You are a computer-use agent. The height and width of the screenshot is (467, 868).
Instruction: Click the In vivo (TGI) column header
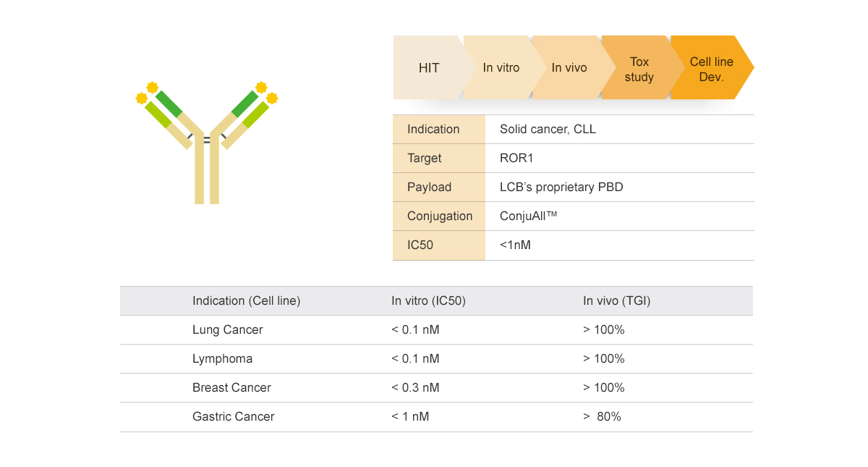pyautogui.click(x=617, y=301)
